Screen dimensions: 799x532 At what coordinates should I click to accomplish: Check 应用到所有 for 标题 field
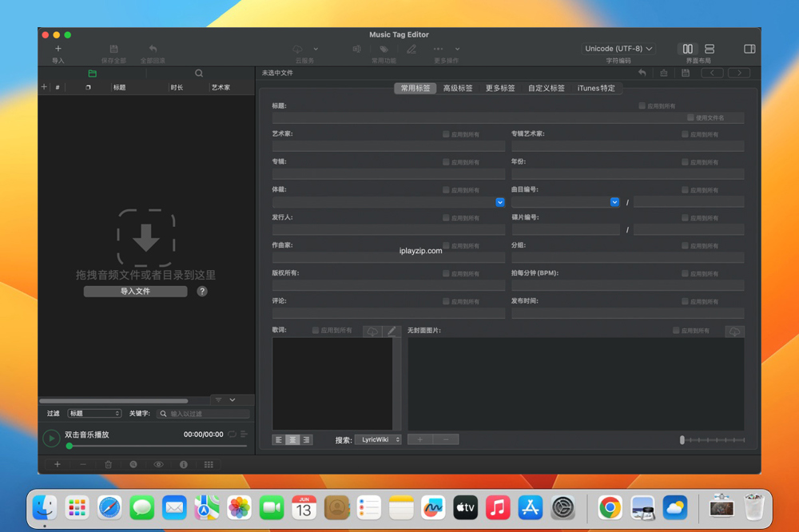[642, 106]
